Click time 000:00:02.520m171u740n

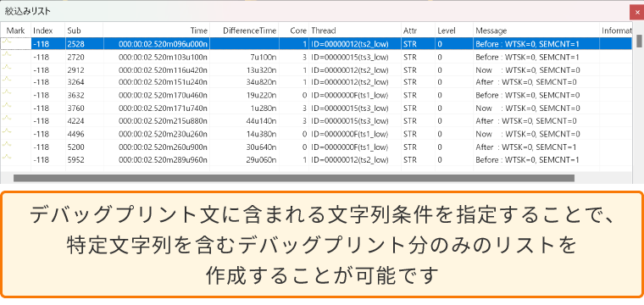pos(163,108)
